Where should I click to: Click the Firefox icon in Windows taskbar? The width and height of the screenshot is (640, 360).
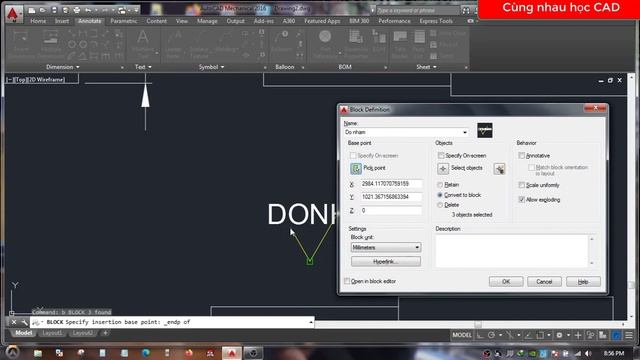pyautogui.click(x=189, y=353)
